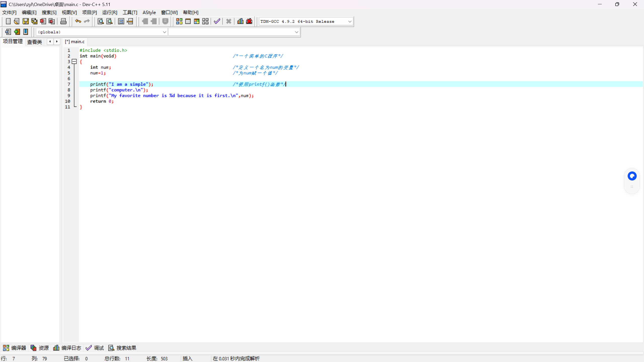Click the Save file icon
The image size is (644, 362).
pyautogui.click(x=25, y=21)
